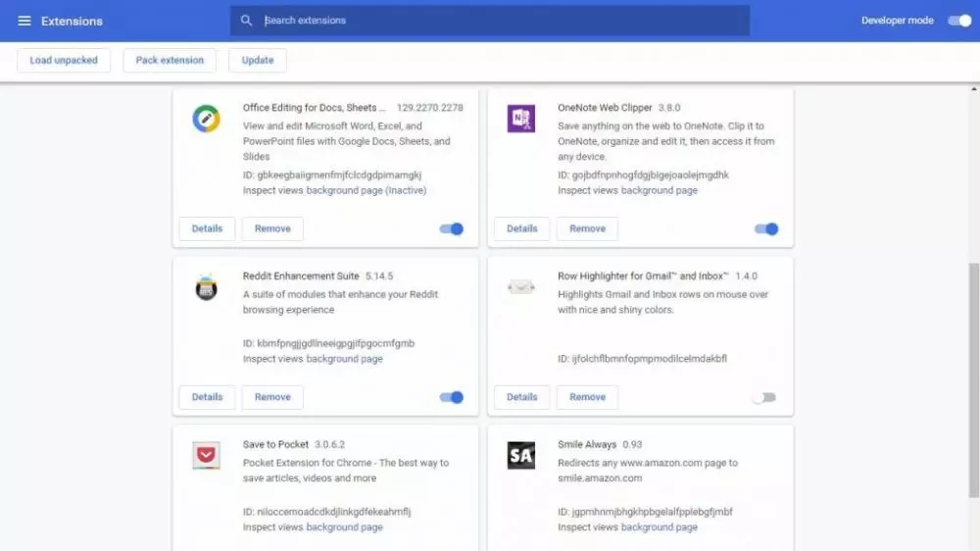Click Pack extension button
Viewport: 980px width, 551px height.
[x=170, y=60]
